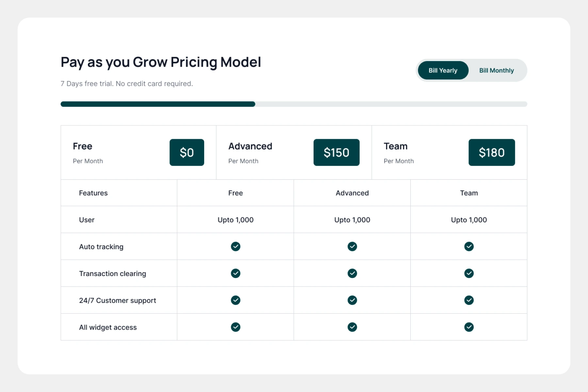
Task: Click the 24/7 Customer support row label
Action: click(x=118, y=301)
